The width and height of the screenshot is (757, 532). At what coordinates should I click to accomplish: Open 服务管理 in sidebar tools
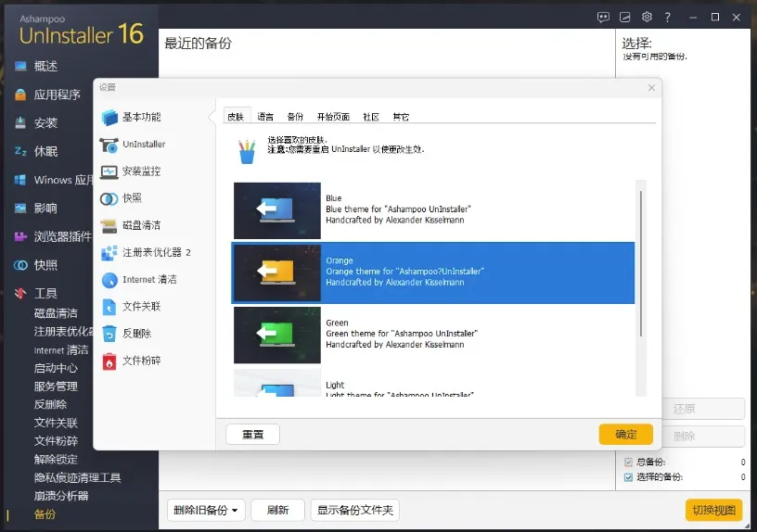coord(56,386)
